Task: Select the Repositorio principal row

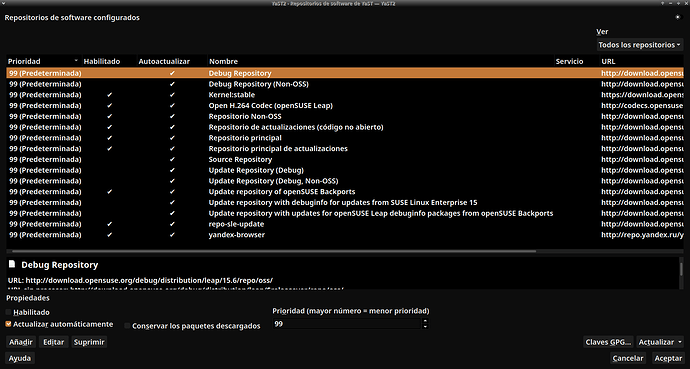Action: click(345, 138)
